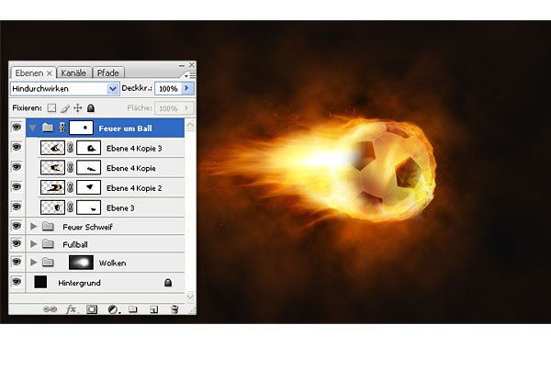The width and height of the screenshot is (551, 392).
Task: Select the 'Feuer um Ball' group name
Action: tap(126, 129)
